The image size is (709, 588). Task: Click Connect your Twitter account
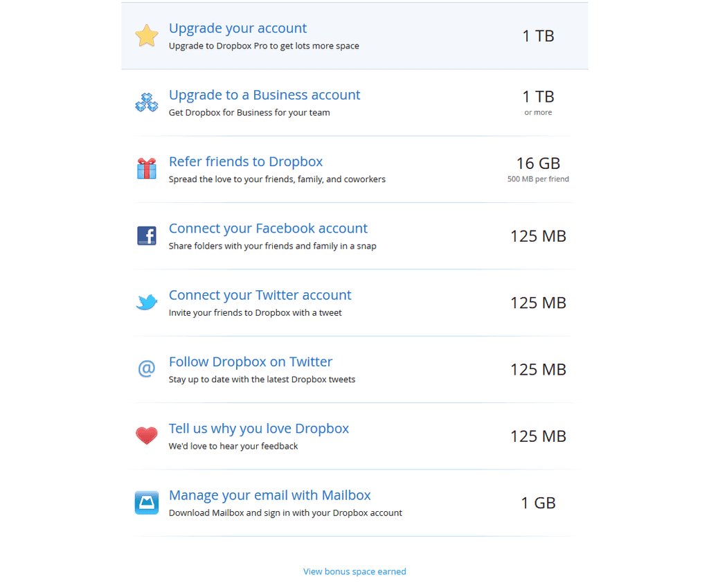(x=260, y=294)
